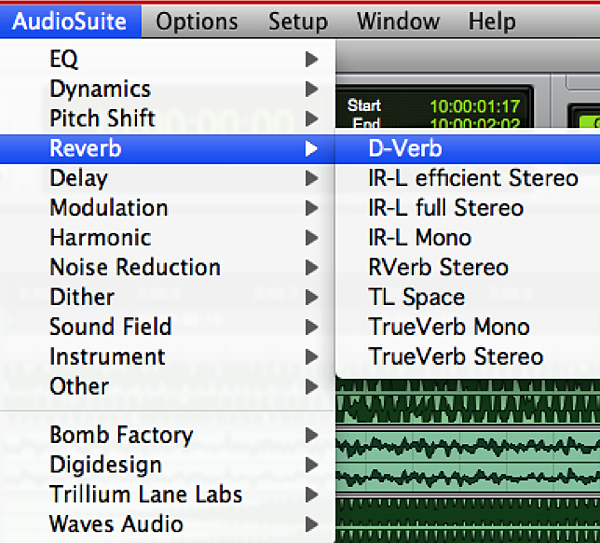Screen dimensions: 600x543
Task: Open the Help menu
Action: click(x=492, y=21)
